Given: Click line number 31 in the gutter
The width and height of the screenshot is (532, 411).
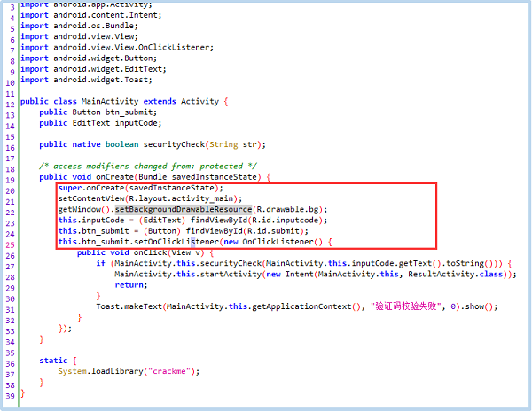Looking at the screenshot, I should click(10, 310).
